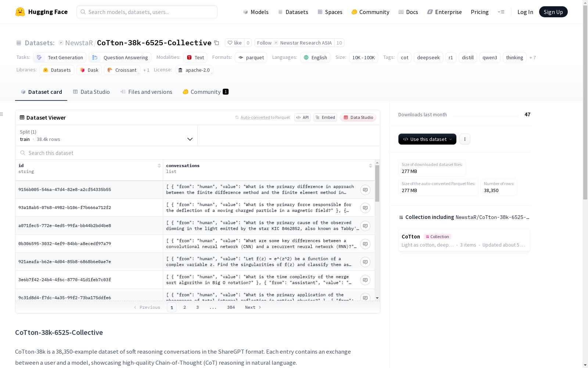Image resolution: width=588 pixels, height=368 pixels.
Task: Like the dataset with the heart button
Action: coord(234,43)
